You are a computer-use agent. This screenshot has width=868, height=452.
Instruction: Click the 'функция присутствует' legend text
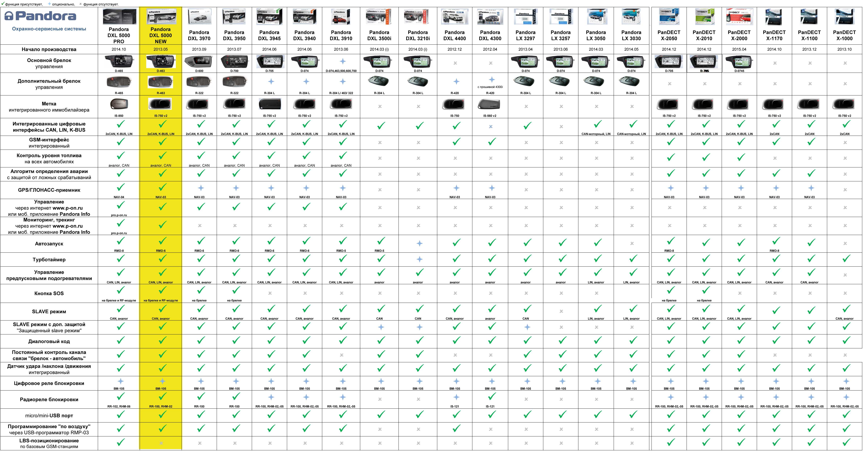point(24,4)
